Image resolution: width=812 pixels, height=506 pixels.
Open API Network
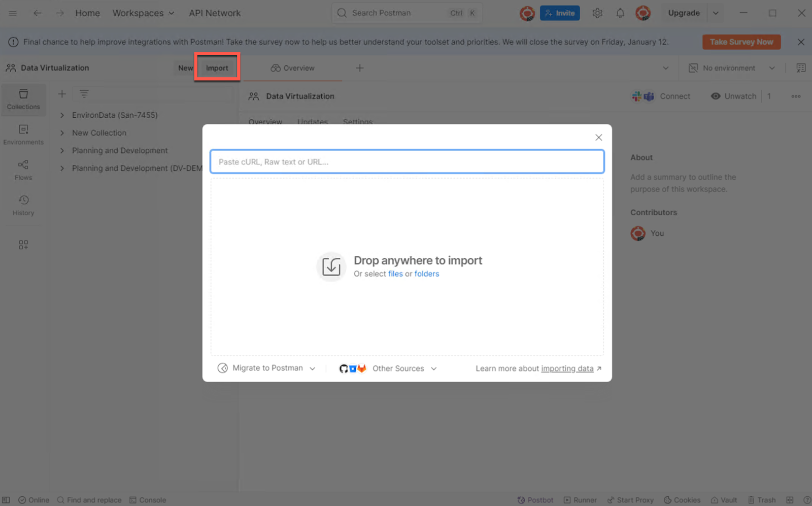coord(215,13)
